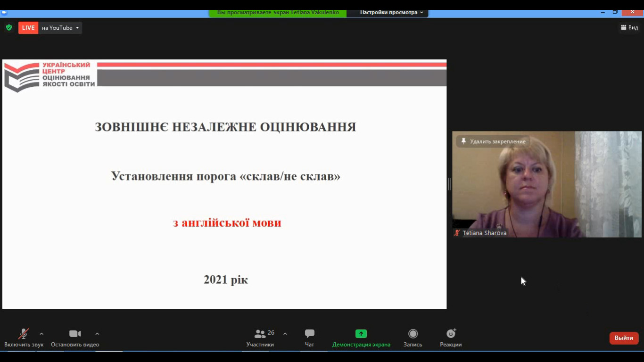Unpin video with Удалить закрепление
644x362 pixels.
coord(493,141)
